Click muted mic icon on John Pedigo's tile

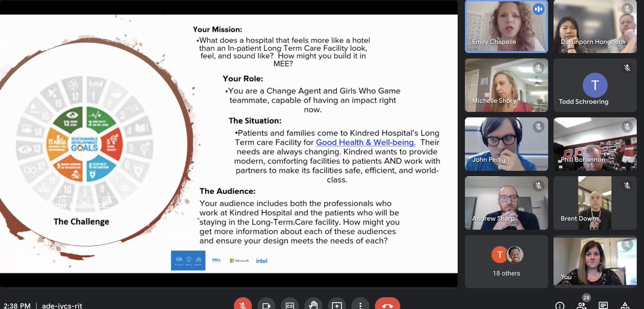(x=538, y=127)
